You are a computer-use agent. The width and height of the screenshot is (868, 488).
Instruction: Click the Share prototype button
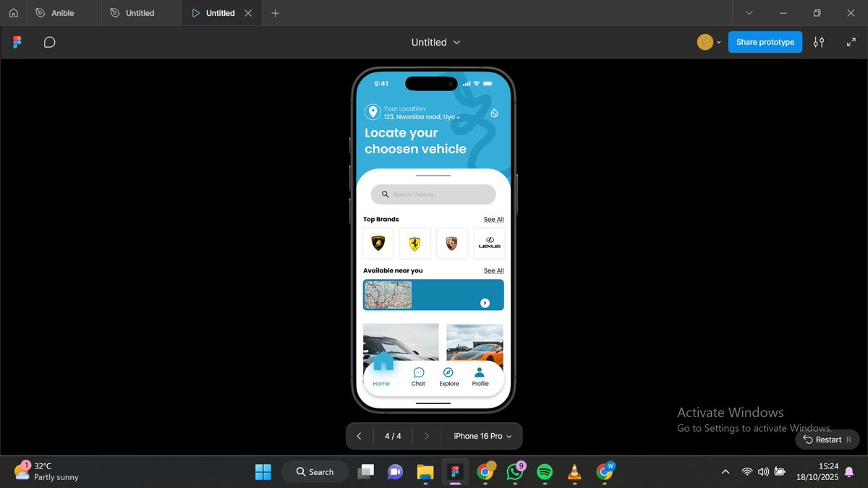[x=765, y=42]
